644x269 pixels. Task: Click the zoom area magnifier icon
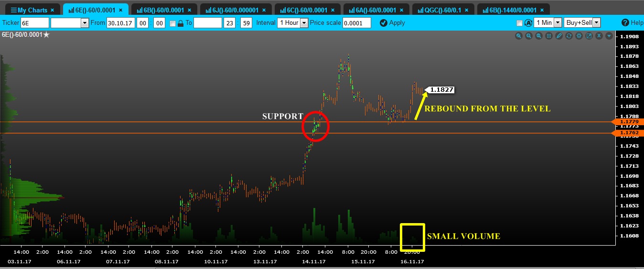pos(519,36)
